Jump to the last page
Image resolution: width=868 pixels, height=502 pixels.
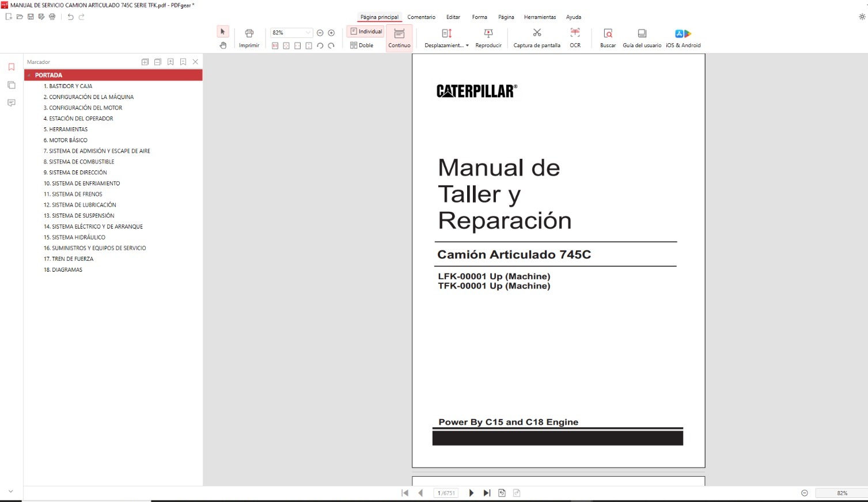pos(487,493)
